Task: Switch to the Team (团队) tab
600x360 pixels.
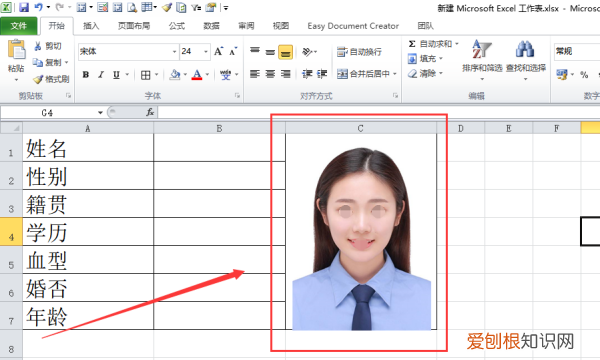Action: pos(426,26)
